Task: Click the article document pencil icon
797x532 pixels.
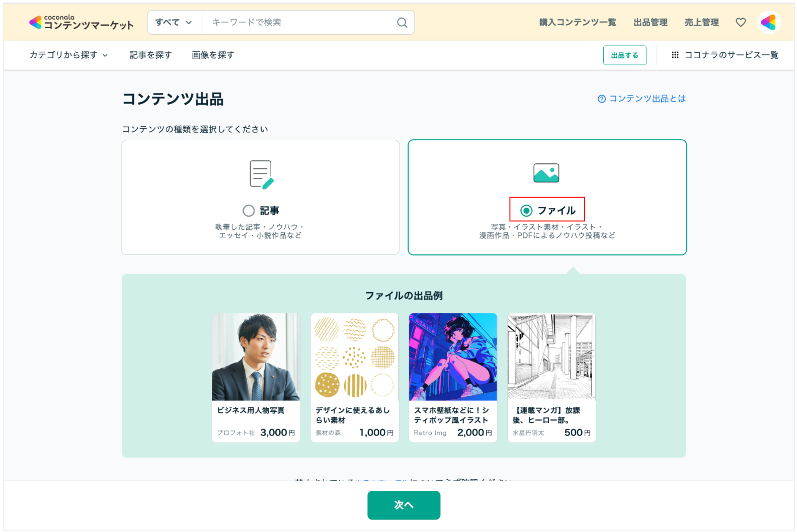Action: 261,174
